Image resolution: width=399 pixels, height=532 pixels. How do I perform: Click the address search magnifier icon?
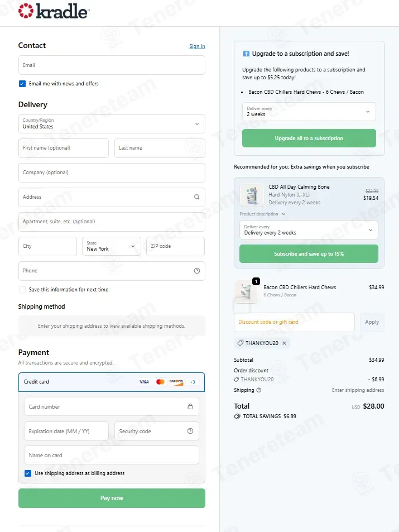[x=197, y=197]
